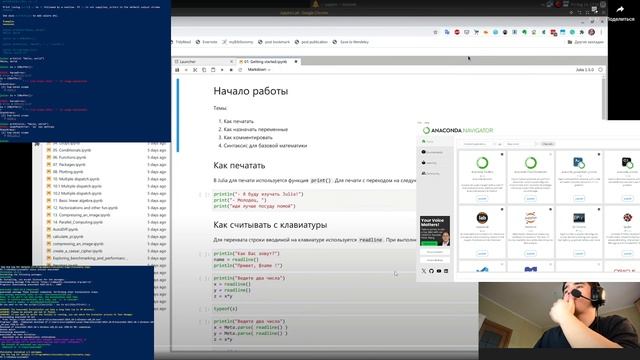Open the Save to Mendeley bookmark
This screenshot has height=360, width=640.
click(x=351, y=42)
